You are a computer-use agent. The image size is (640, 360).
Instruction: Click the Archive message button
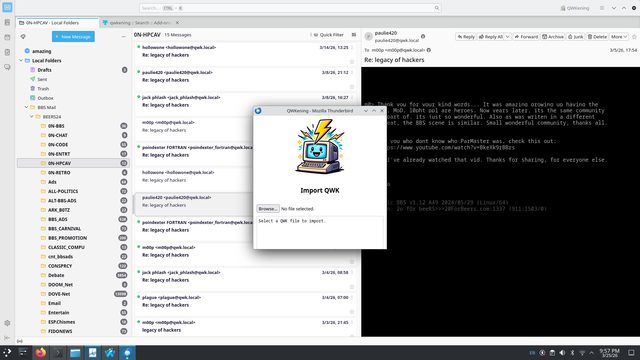(553, 37)
